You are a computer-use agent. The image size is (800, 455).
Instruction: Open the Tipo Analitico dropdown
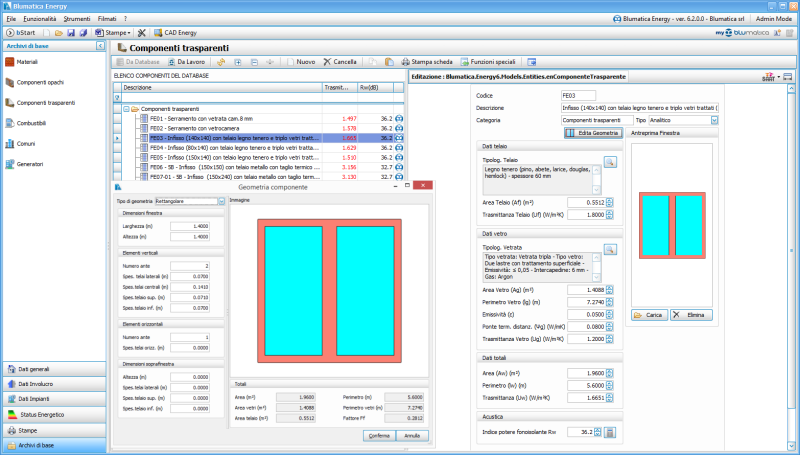pos(714,120)
